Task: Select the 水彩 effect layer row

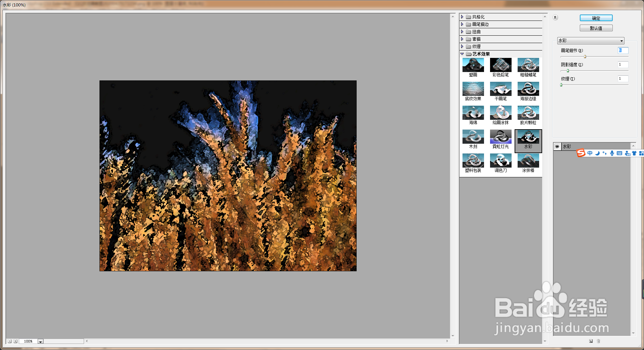Action: 592,146
